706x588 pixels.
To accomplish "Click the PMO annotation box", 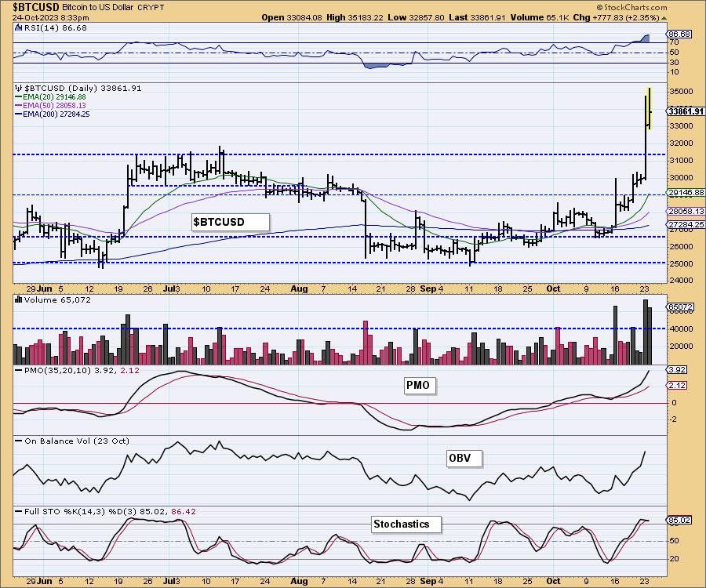I will point(420,386).
